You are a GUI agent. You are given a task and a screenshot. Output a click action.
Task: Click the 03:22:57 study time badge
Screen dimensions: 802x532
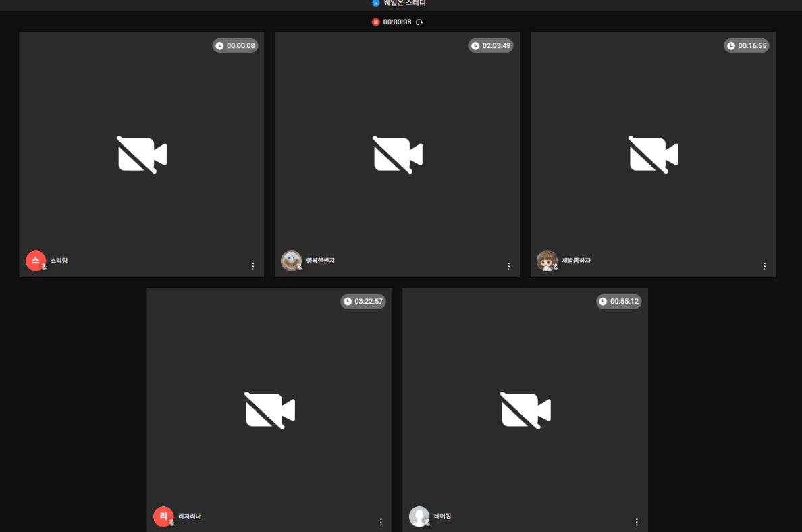pyautogui.click(x=363, y=301)
